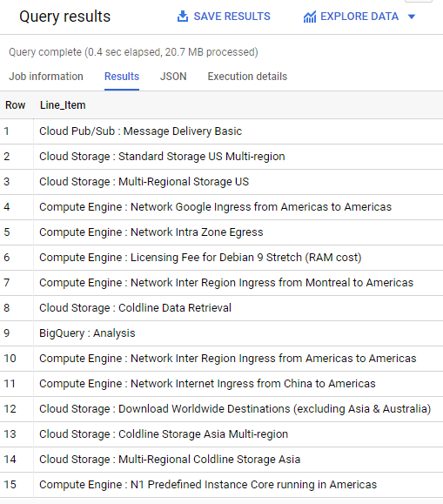
Task: Select the Line_Item column header
Action: pos(63,105)
